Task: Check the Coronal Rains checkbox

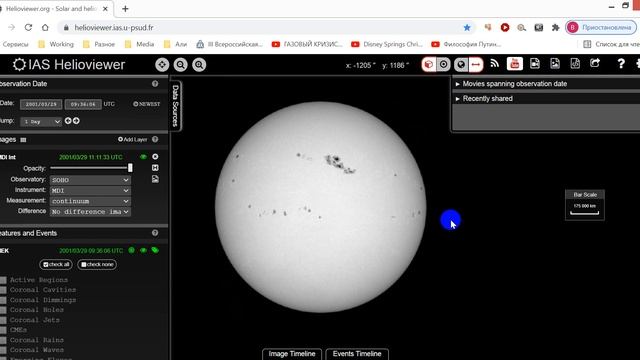Action: pos(3,340)
